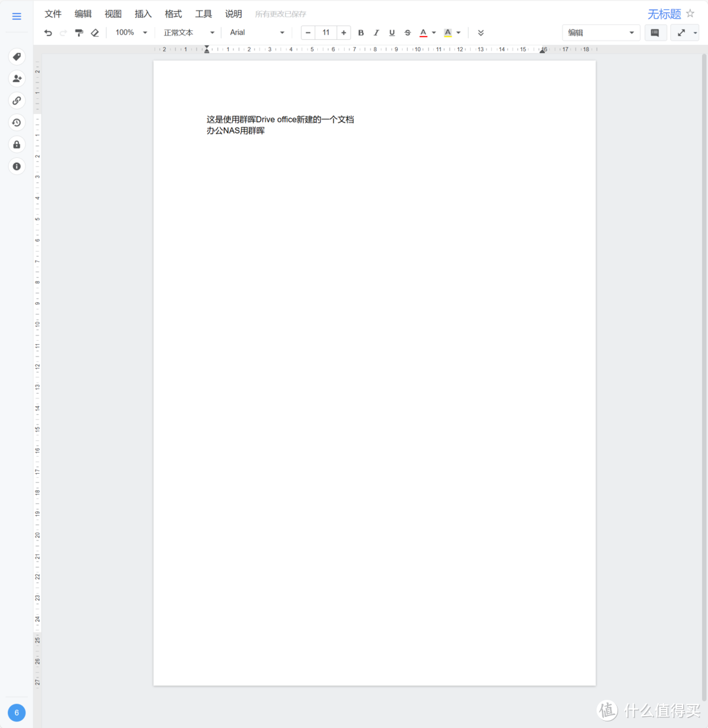Open the 插入 menu
Image resolution: width=708 pixels, height=728 pixels.
[143, 14]
